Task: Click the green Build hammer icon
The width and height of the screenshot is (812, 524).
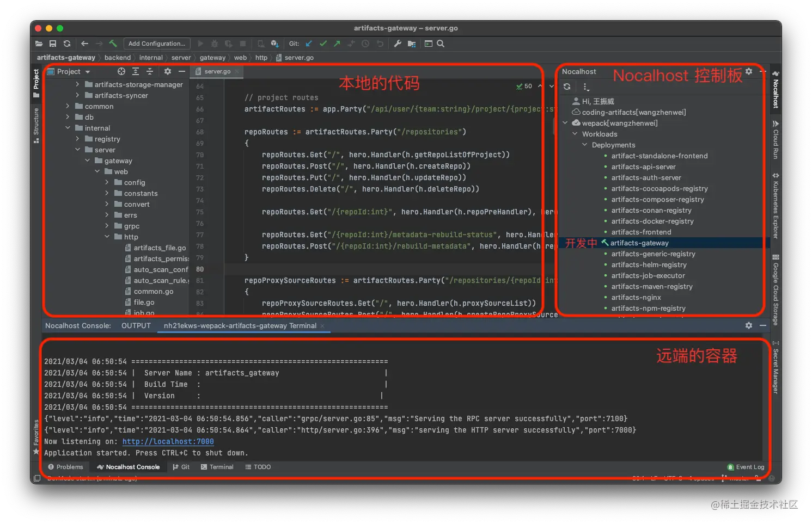Action: 113,44
